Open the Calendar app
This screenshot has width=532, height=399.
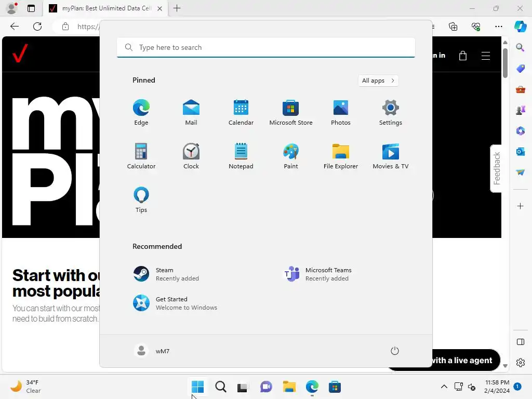click(x=241, y=113)
